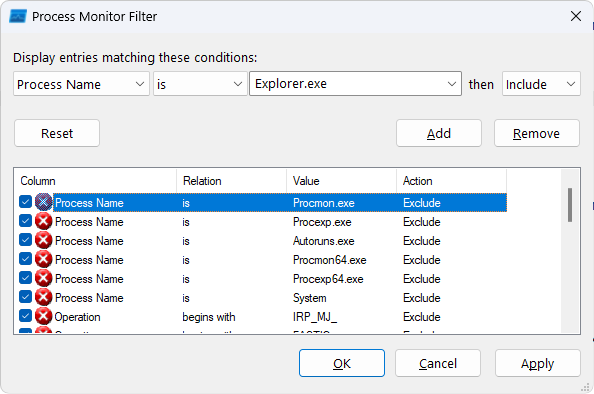The width and height of the screenshot is (594, 394).
Task: Select the Procexp.exe value cell
Action: click(x=322, y=222)
